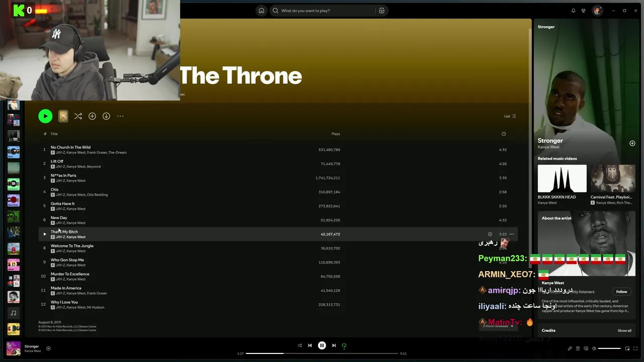Open the user profile avatar menu

597,11
